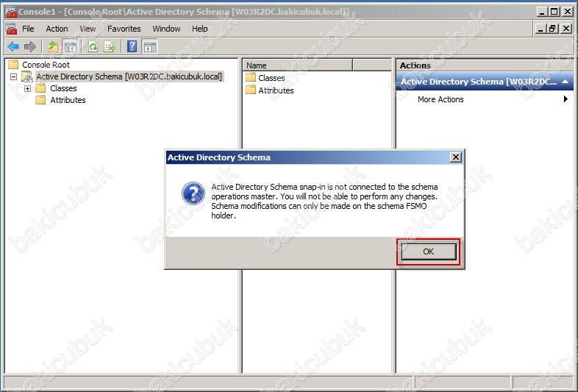The height and width of the screenshot is (392, 578).
Task: Minimize the inner console child window
Action: pyautogui.click(x=540, y=29)
